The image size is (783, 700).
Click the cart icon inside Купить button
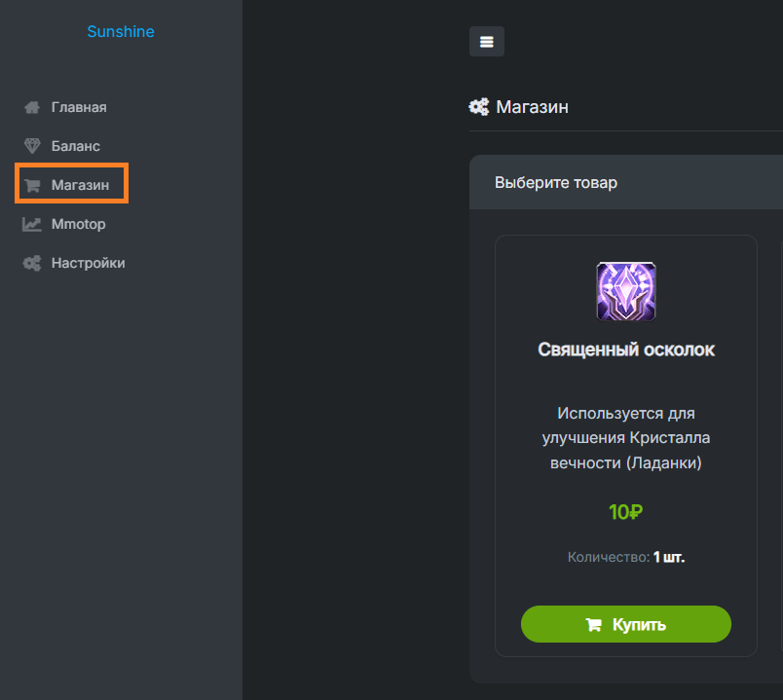click(x=593, y=625)
